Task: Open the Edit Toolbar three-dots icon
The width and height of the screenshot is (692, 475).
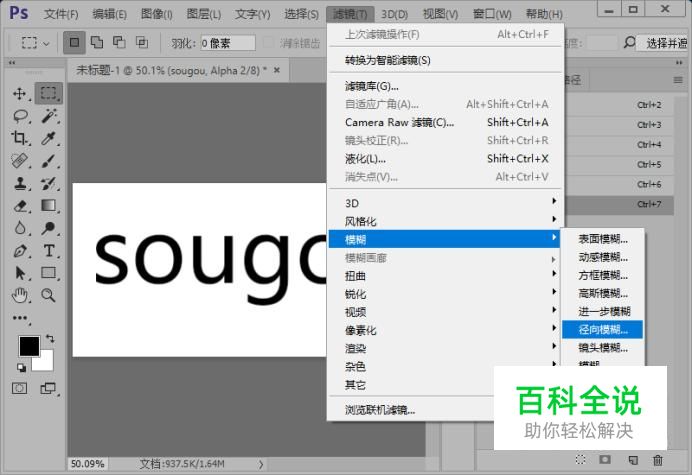Action: click(20, 318)
